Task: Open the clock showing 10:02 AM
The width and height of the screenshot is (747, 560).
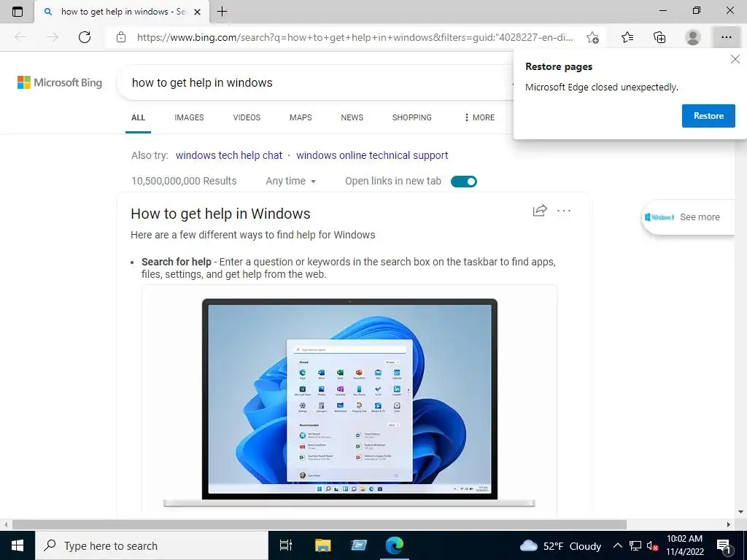Action: pyautogui.click(x=684, y=545)
